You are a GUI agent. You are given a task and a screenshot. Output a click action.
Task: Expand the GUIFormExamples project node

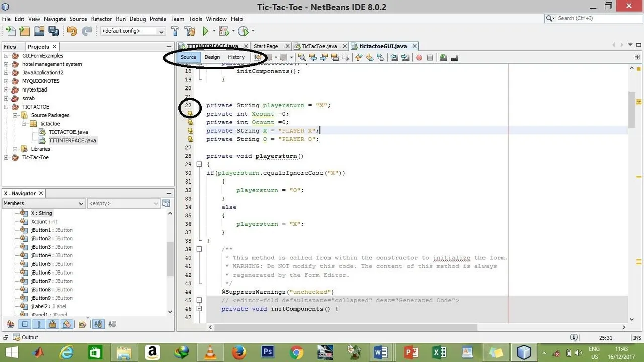6,56
